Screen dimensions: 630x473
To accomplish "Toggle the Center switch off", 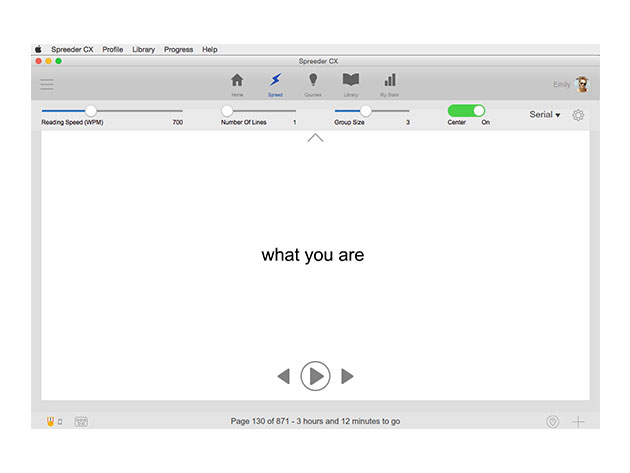I will (x=466, y=111).
